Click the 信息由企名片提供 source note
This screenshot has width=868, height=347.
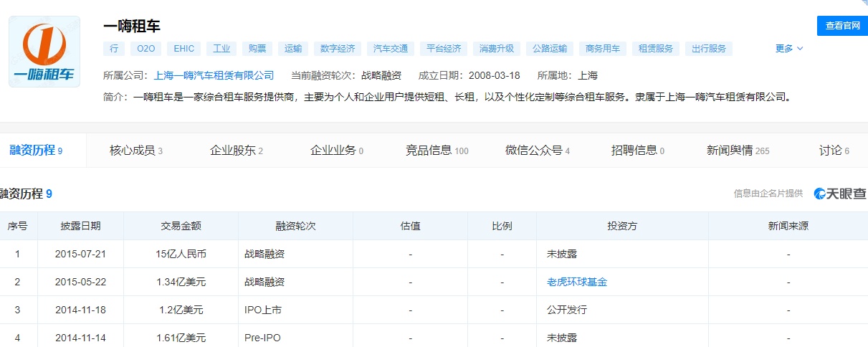coord(768,194)
